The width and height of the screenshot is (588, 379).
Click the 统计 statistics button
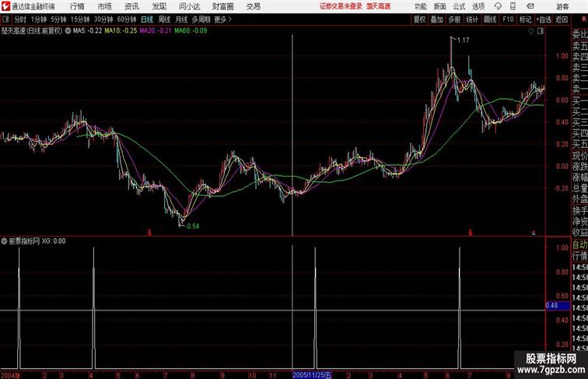472,19
